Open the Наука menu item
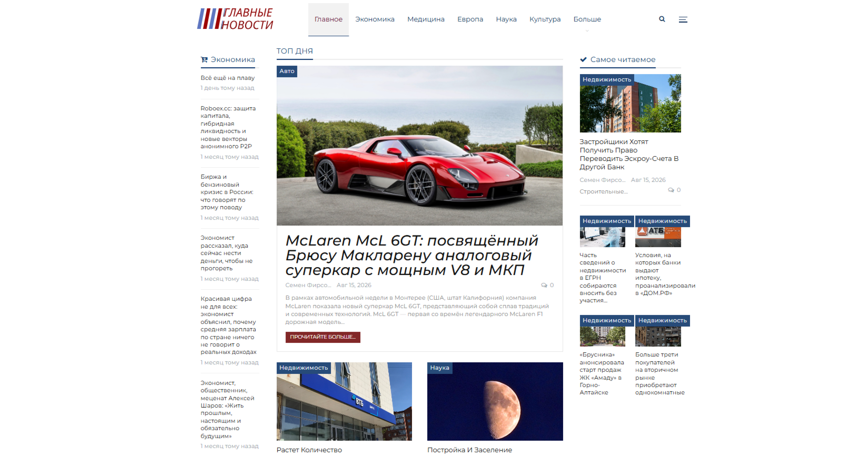868x455 pixels. click(x=506, y=19)
